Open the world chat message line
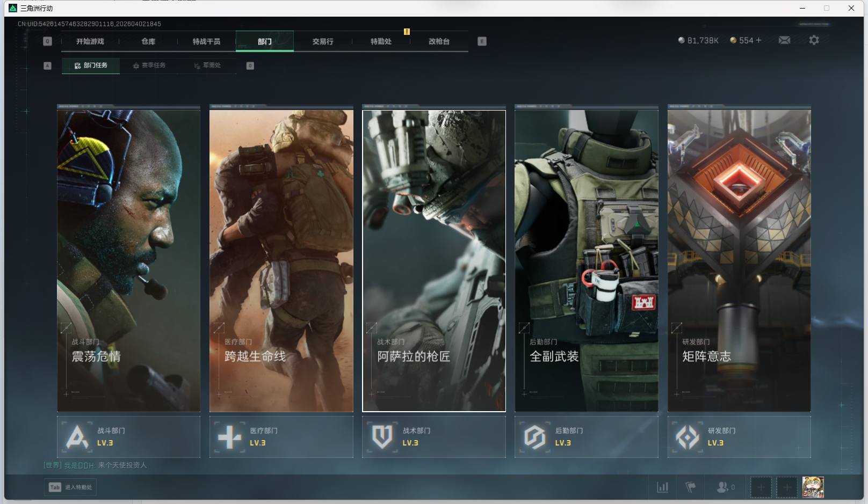Viewport: 868px width, 504px height. tap(96, 465)
